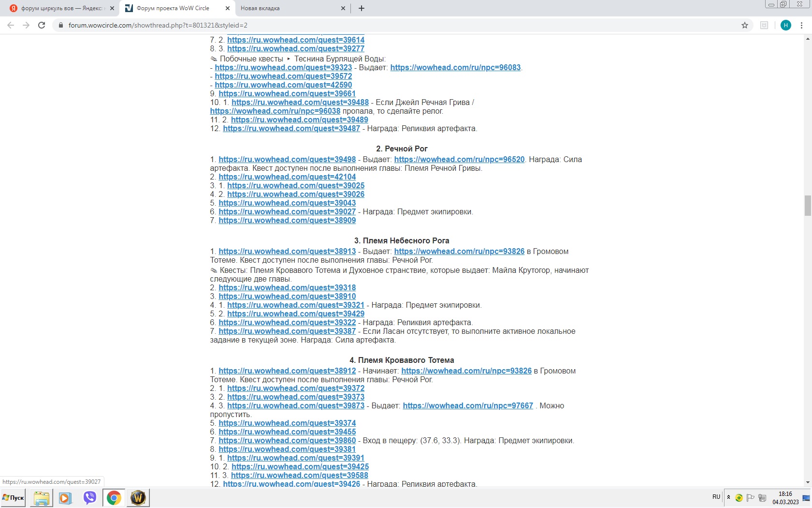Follow the quest=38912 link
Viewport: 812px width, 508px height.
(287, 371)
